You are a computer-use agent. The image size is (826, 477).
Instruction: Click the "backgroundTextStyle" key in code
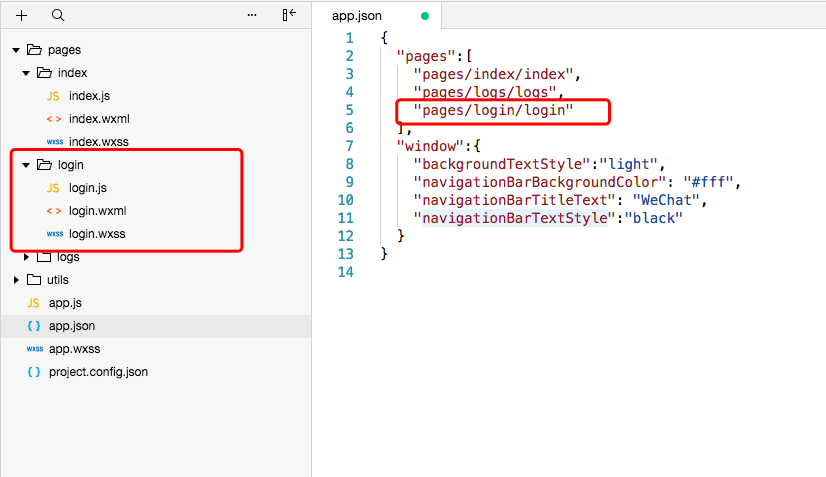[502, 164]
